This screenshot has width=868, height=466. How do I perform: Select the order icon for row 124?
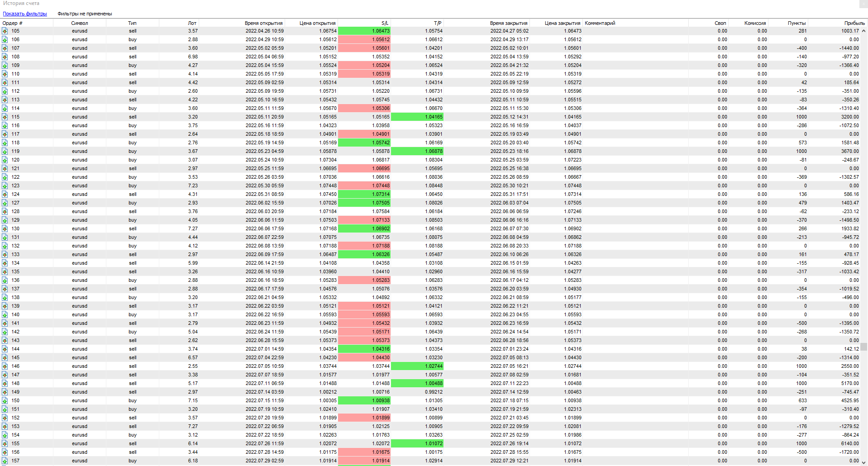5,195
